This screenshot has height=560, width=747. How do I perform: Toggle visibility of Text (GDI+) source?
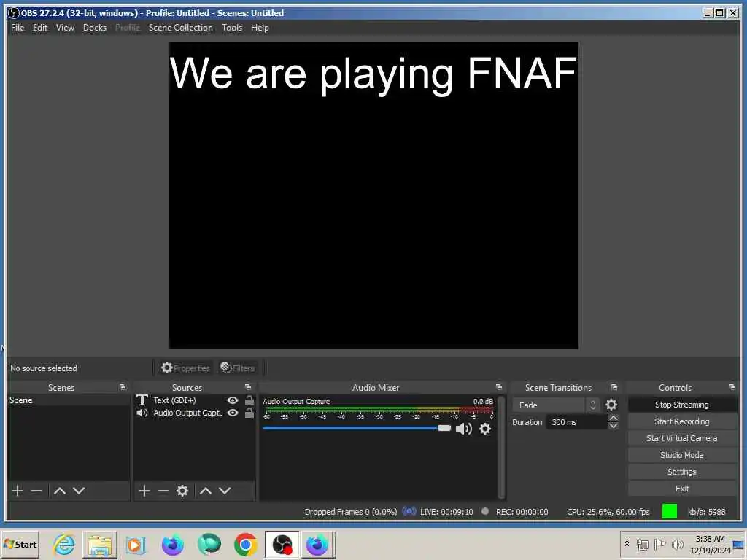[x=233, y=400]
